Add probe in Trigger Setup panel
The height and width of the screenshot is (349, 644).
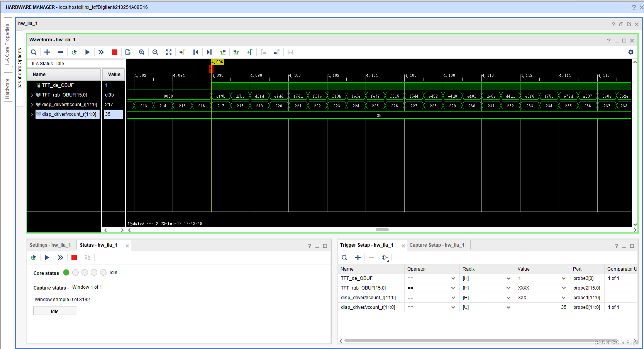coord(358,258)
